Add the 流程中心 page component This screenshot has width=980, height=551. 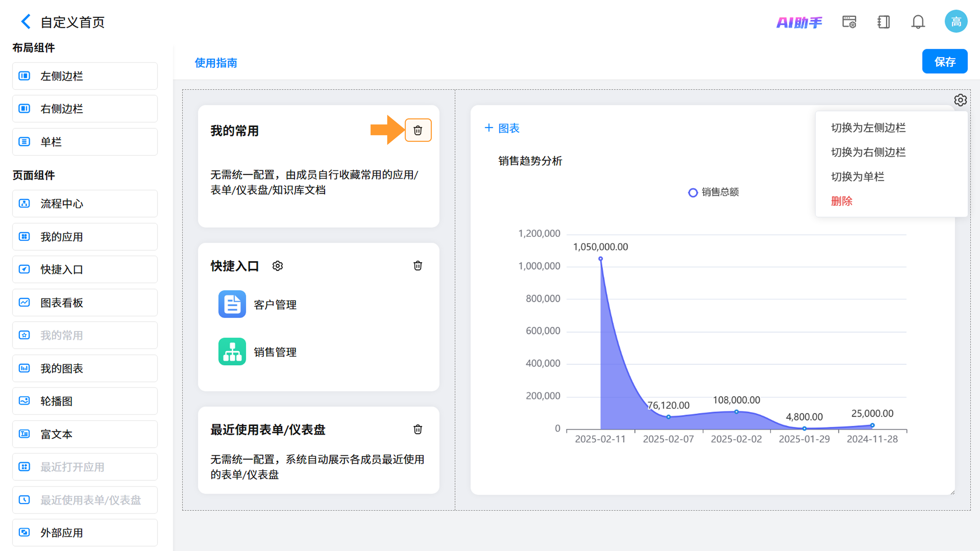85,204
